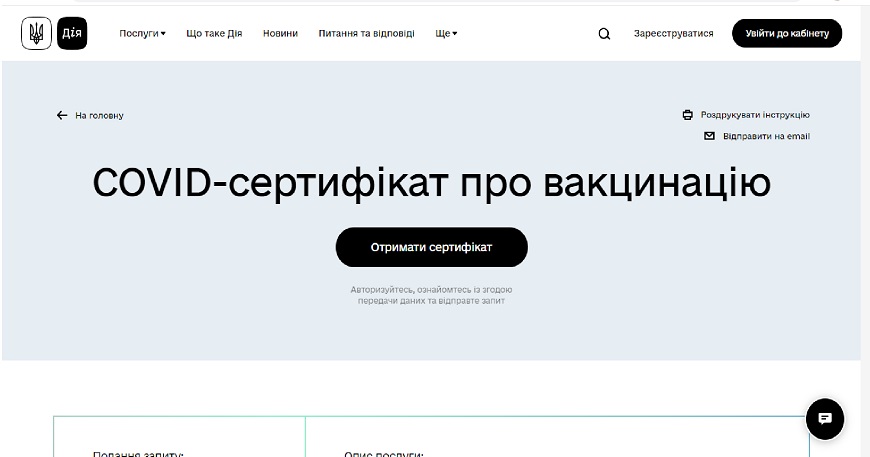This screenshot has width=870, height=457.
Task: Click Увійти до кабінету button
Action: coord(787,33)
